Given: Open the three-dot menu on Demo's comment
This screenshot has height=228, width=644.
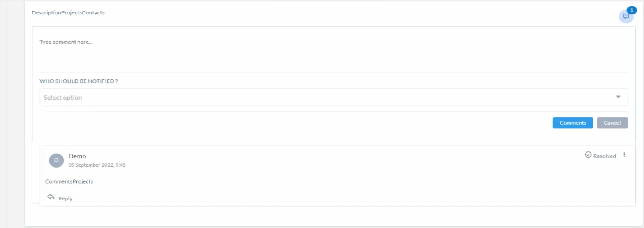Looking at the screenshot, I should pos(624,155).
